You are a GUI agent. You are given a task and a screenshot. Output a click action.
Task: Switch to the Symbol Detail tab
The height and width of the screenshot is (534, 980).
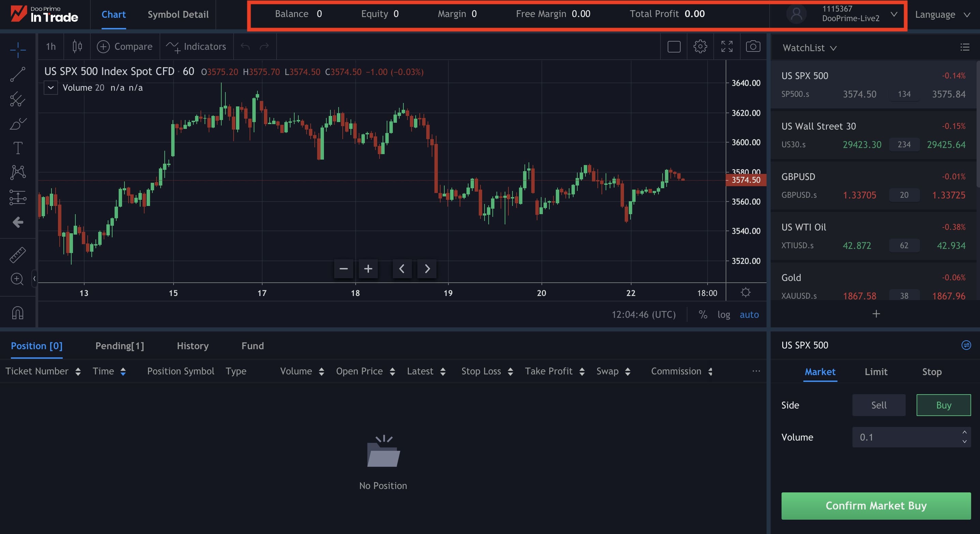coord(178,14)
